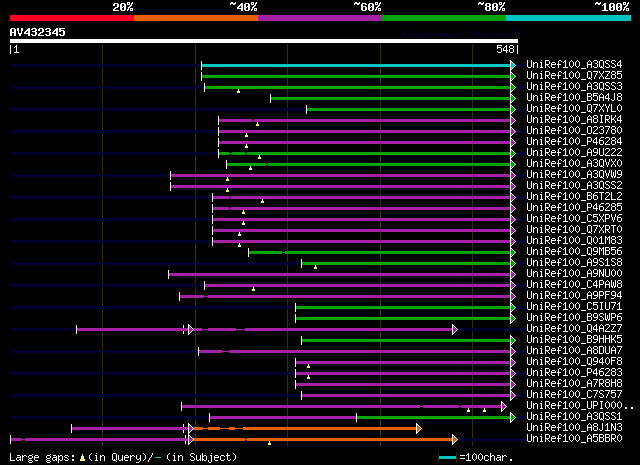The image size is (640, 465).
Task: Click the query end position label 548
Action: 505,49
